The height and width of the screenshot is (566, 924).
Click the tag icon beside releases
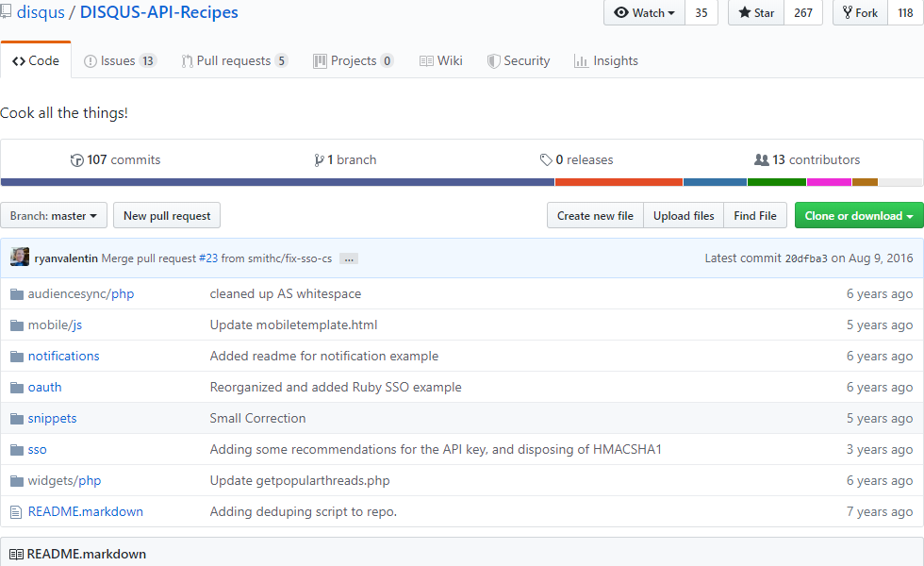(546, 159)
